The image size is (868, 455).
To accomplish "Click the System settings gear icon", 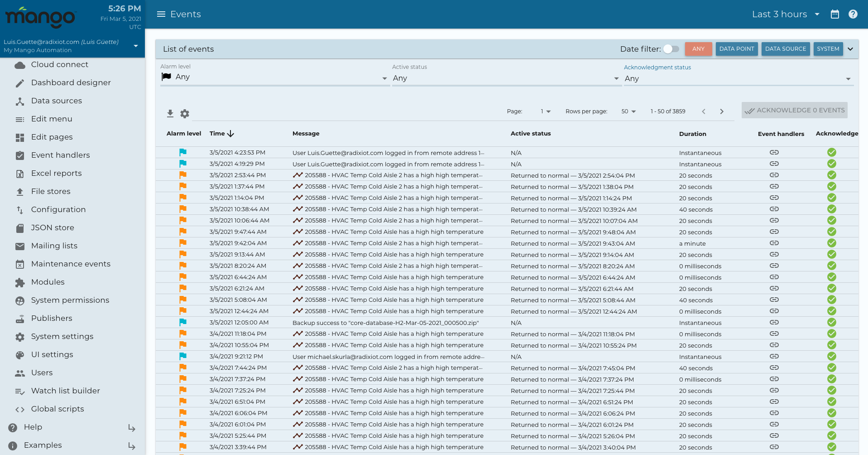I will tap(20, 337).
